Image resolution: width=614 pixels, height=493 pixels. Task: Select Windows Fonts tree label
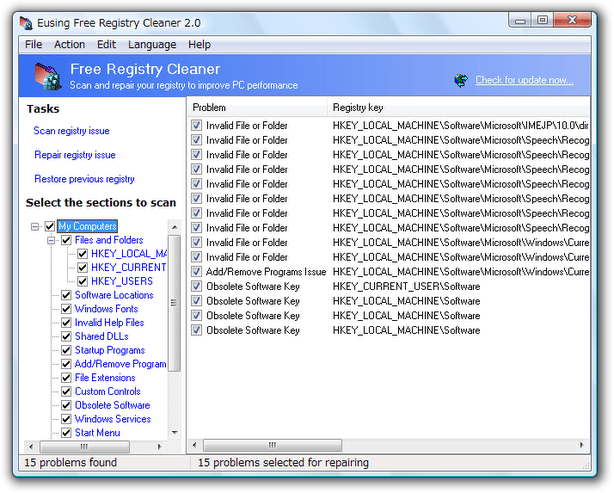coord(106,309)
